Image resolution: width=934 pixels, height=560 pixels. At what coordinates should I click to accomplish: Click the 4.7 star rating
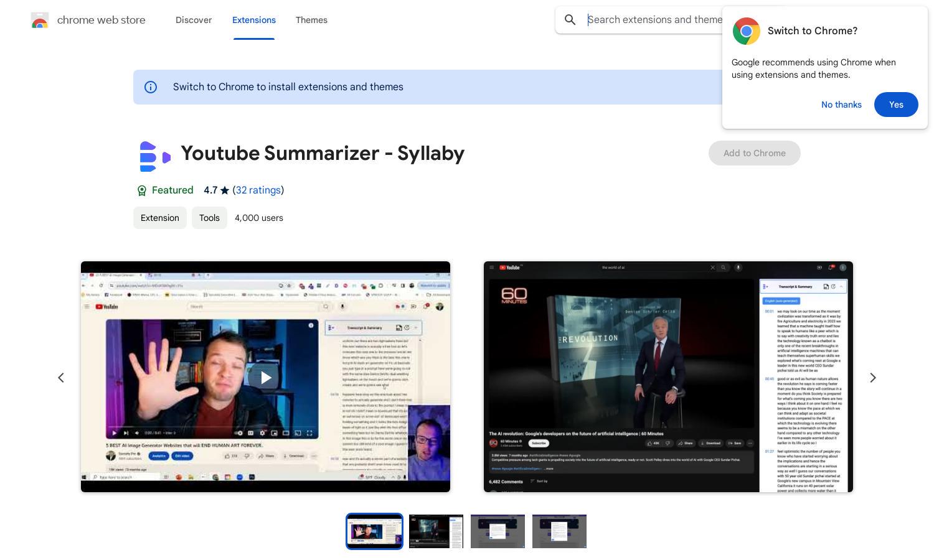tap(216, 190)
